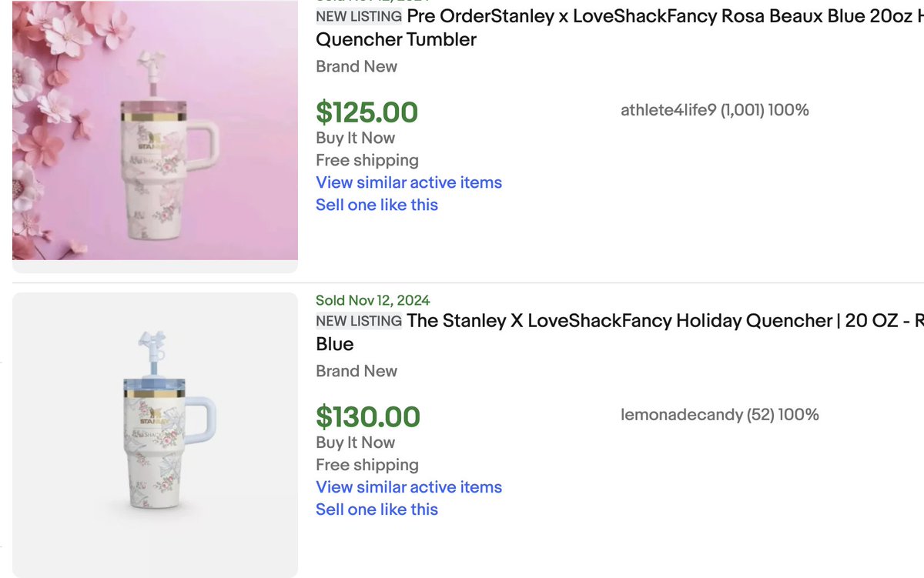Screen dimensions: 924x578
Task: Click NEW LISTING badge on the Pre Order listing
Action: tap(359, 16)
